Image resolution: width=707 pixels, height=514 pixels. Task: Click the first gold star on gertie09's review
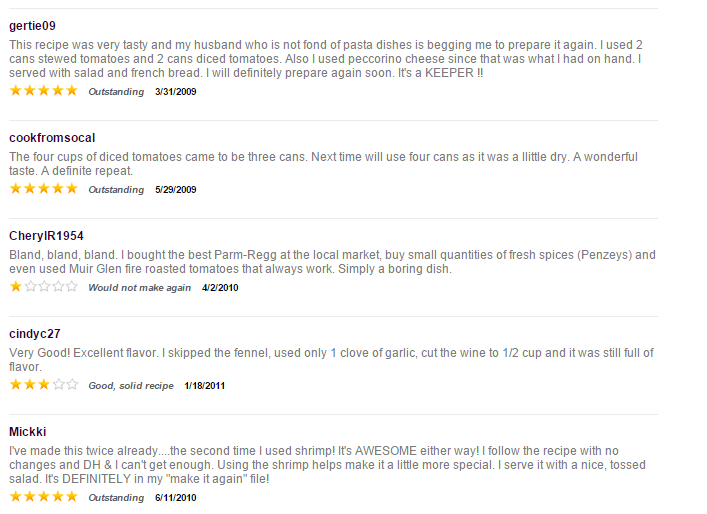16,91
